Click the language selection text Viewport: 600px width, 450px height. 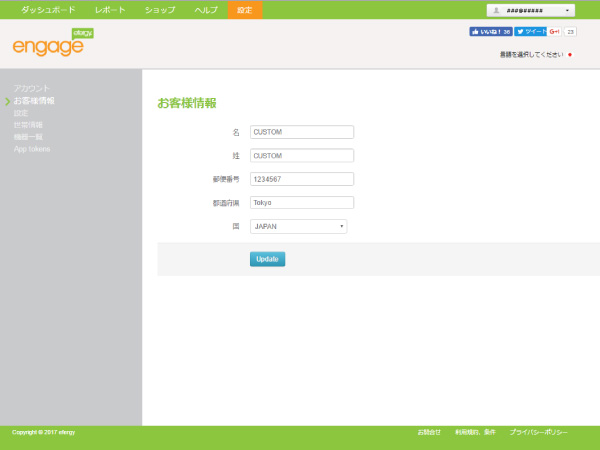[x=532, y=55]
